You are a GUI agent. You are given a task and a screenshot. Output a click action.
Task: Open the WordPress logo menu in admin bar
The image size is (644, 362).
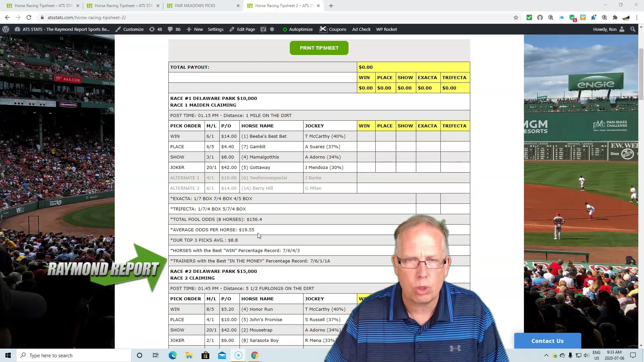tap(6, 29)
